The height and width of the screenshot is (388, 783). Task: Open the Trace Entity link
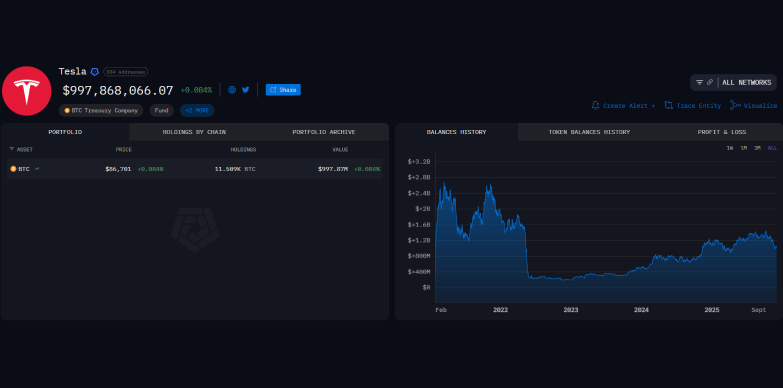(699, 106)
